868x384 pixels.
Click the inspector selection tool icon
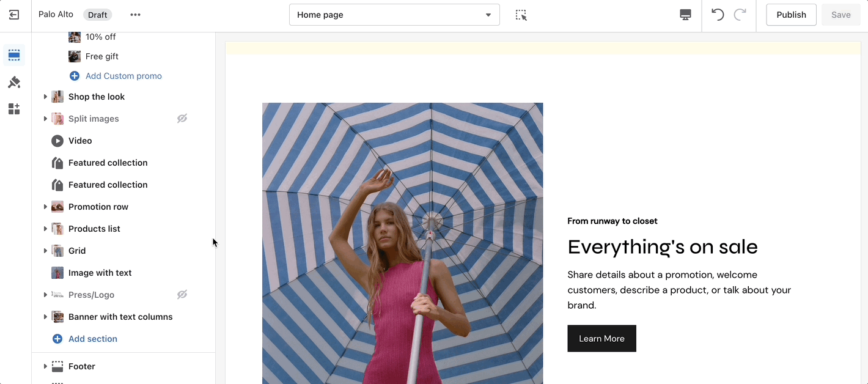521,15
